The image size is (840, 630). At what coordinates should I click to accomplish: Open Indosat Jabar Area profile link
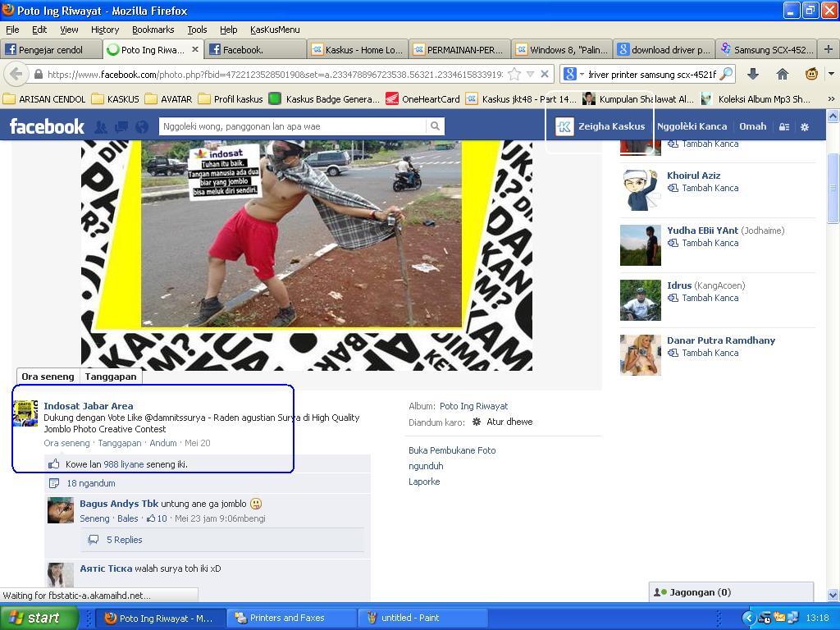click(x=89, y=405)
